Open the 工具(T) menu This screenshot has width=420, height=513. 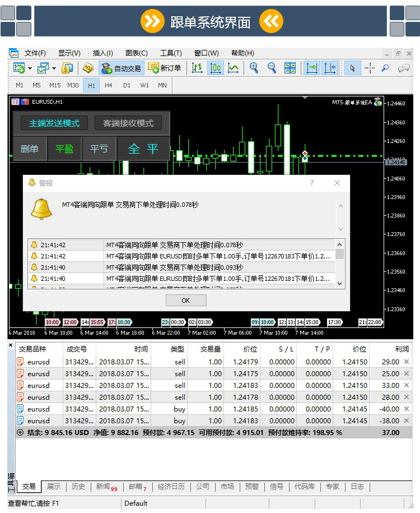tap(171, 53)
